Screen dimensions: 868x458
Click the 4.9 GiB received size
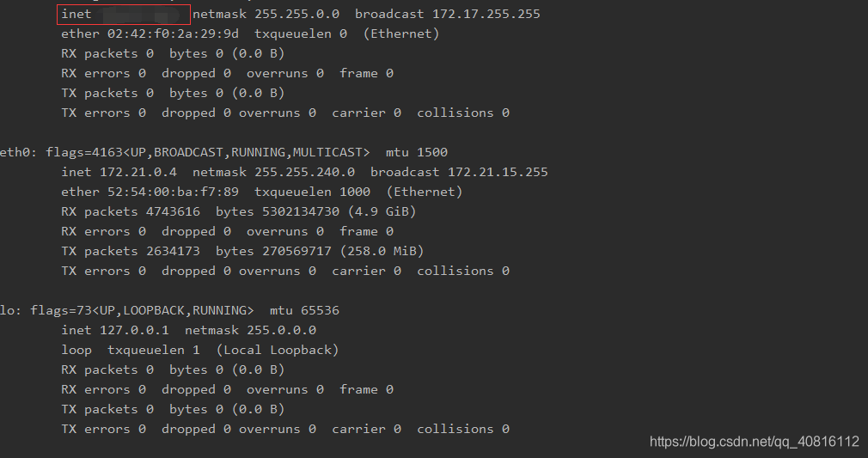click(x=382, y=211)
